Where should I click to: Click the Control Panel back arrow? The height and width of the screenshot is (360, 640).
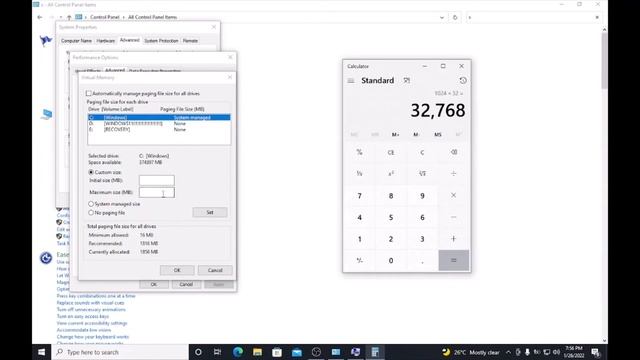pos(40,17)
